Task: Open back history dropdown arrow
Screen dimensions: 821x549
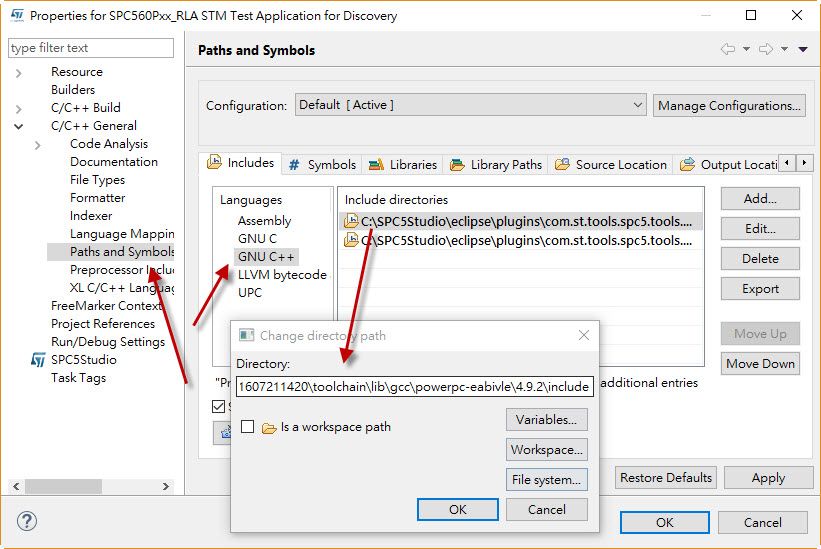Action: [x=746, y=49]
